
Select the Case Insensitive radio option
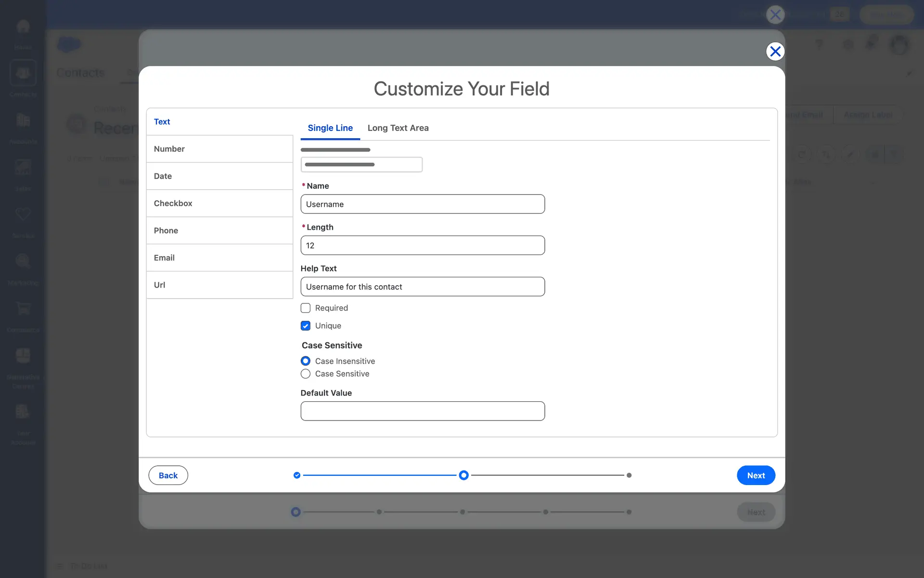click(x=306, y=361)
